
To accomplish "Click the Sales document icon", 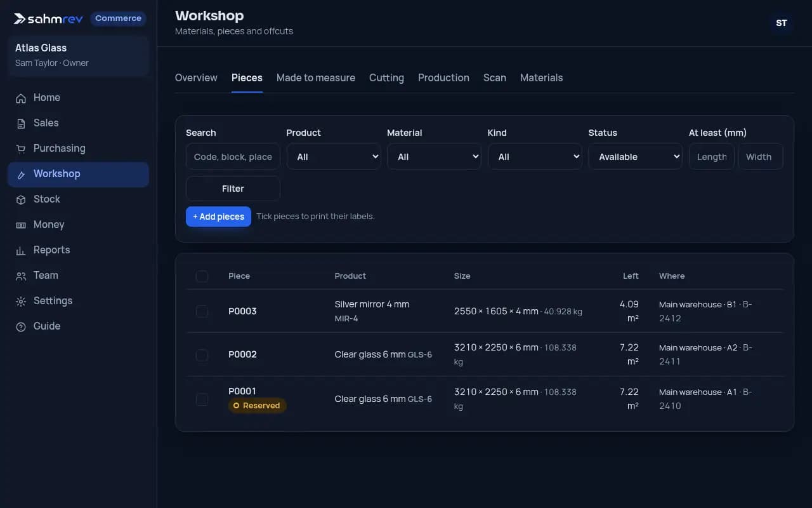I will (21, 123).
